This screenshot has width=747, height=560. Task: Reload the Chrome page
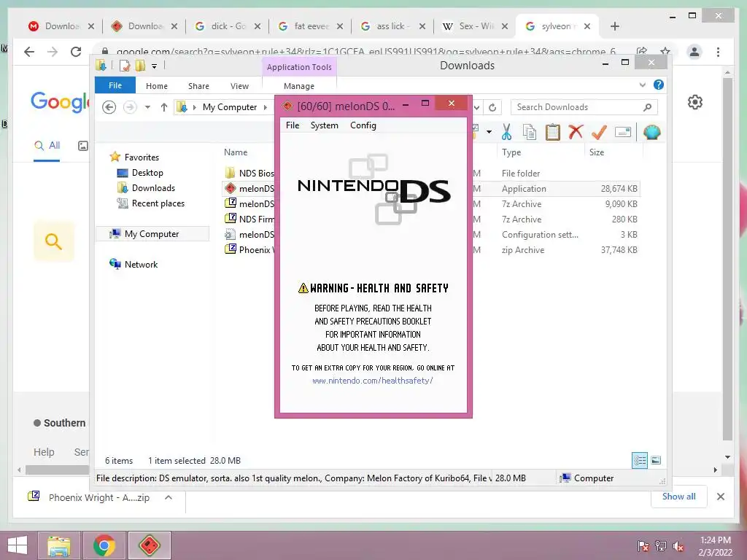(76, 52)
